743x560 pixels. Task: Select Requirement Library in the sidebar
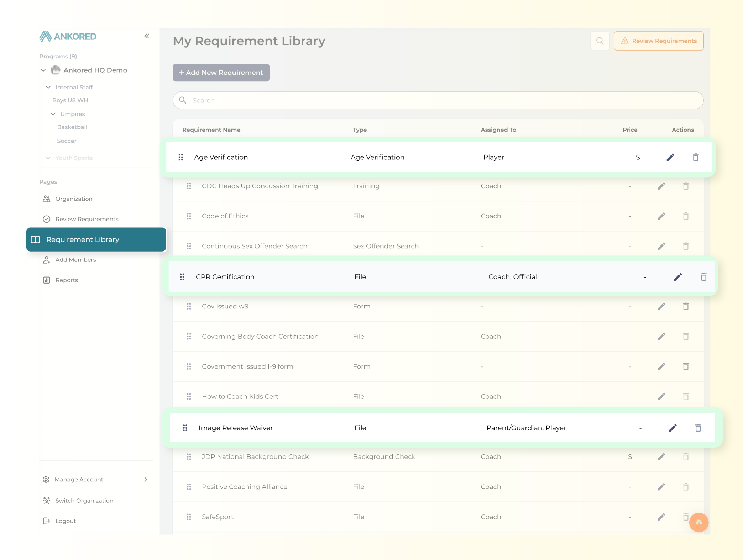click(x=83, y=239)
